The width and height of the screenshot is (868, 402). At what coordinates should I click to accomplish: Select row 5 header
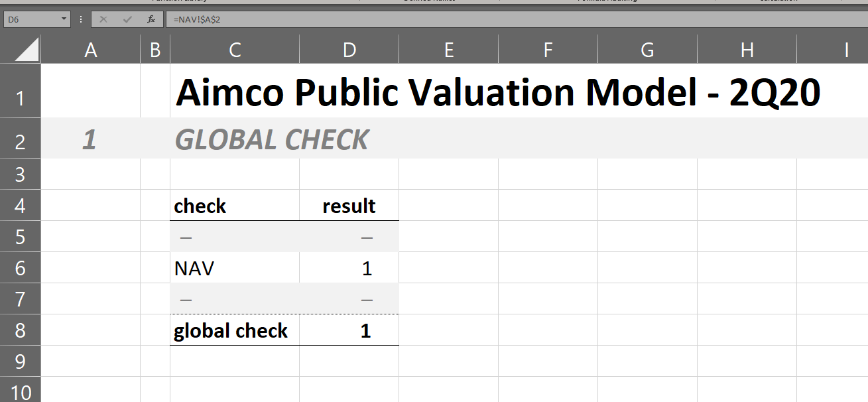tap(20, 236)
